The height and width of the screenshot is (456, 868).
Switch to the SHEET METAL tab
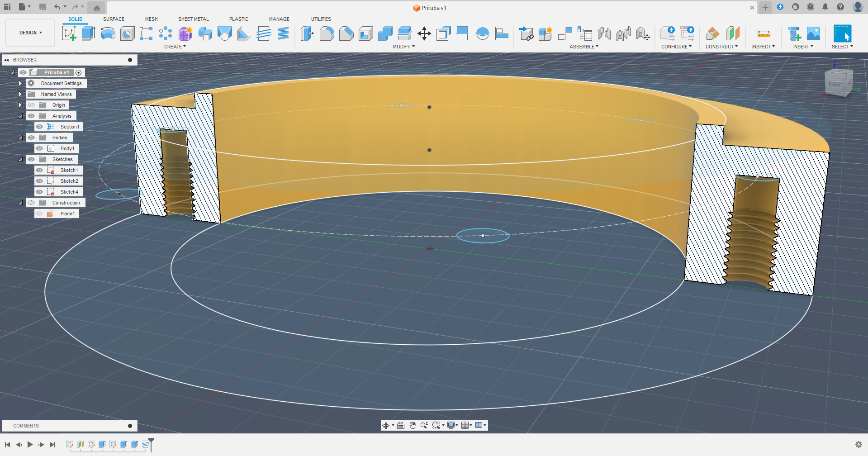[193, 19]
